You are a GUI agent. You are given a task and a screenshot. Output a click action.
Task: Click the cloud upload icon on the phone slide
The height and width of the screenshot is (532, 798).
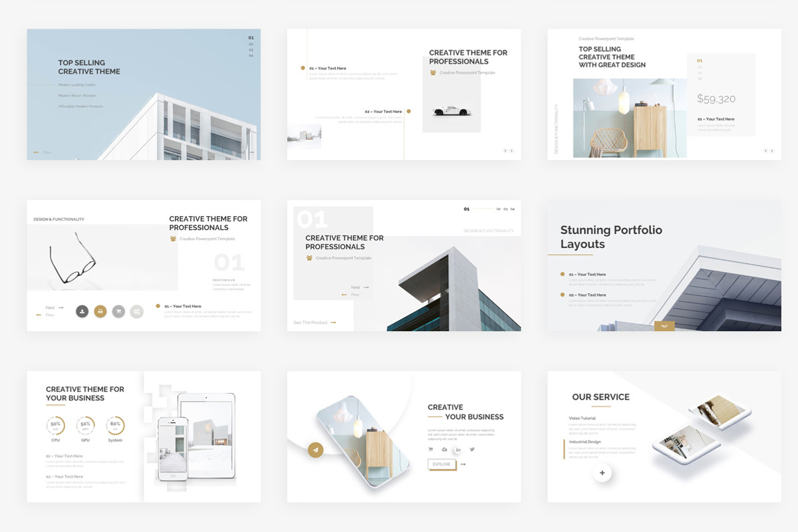point(444,450)
